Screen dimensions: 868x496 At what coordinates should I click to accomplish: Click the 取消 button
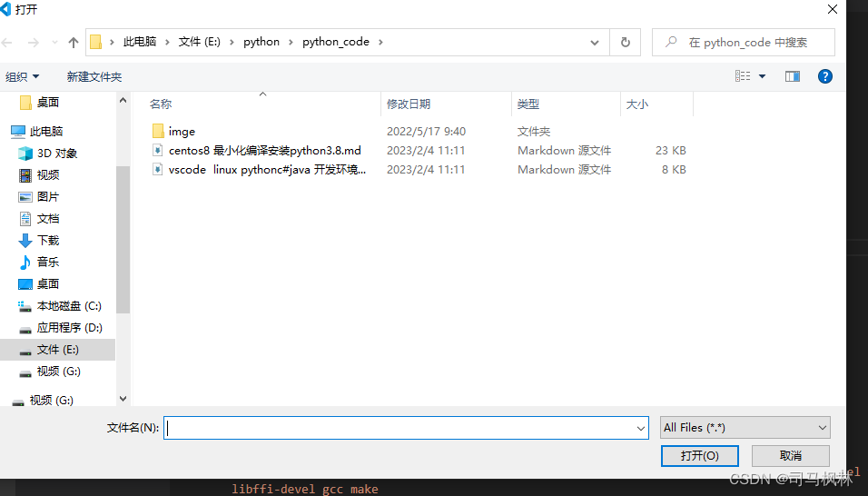(x=791, y=456)
